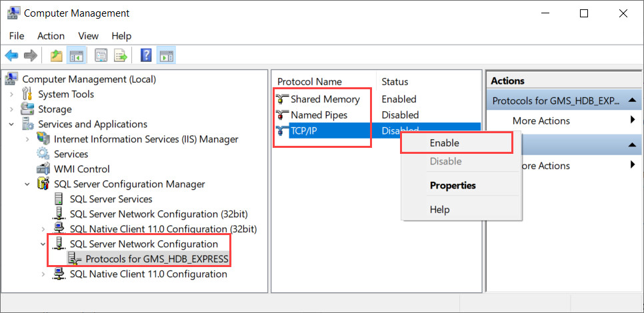Toggle Show/Hide Console Tree toolbar icon
The height and width of the screenshot is (313, 644).
[x=77, y=56]
